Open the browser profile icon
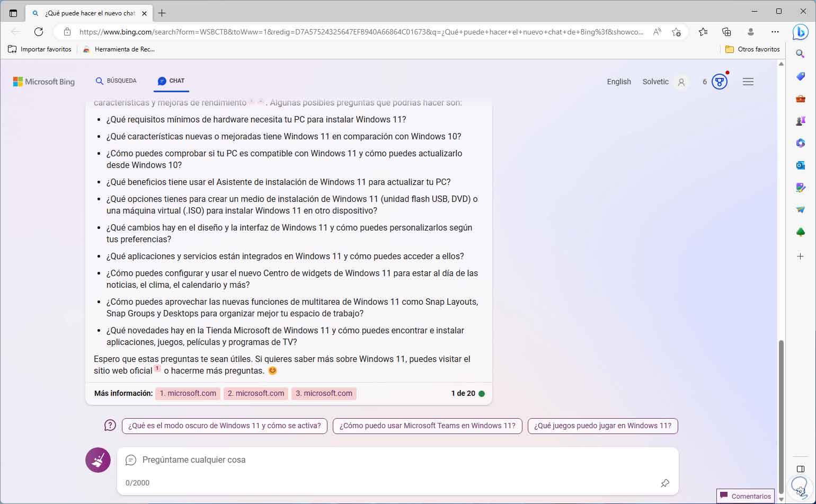 coord(750,32)
